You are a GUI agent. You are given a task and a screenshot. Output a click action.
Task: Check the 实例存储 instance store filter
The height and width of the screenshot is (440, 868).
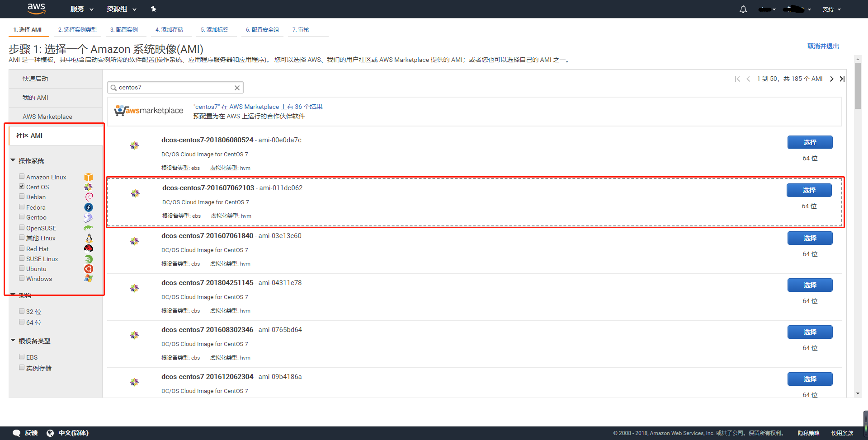22,368
